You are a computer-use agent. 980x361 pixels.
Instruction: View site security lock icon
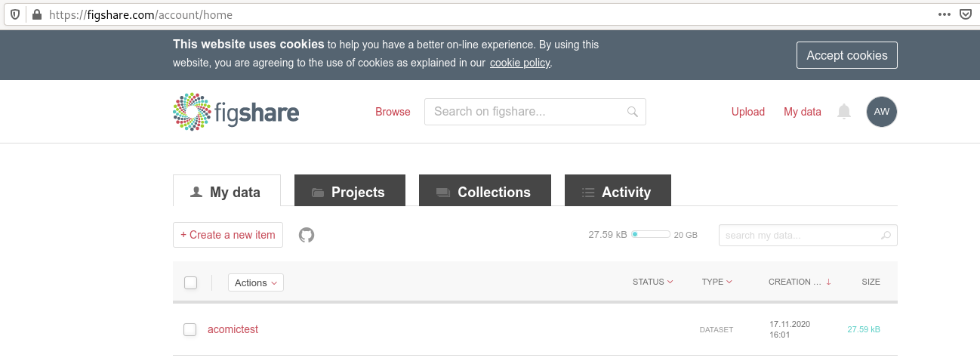[x=36, y=14]
